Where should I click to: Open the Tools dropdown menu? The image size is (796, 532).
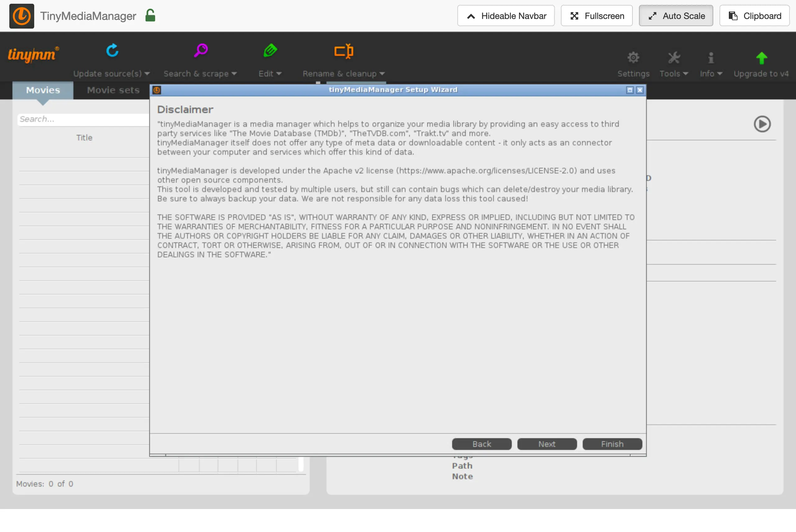pyautogui.click(x=673, y=74)
